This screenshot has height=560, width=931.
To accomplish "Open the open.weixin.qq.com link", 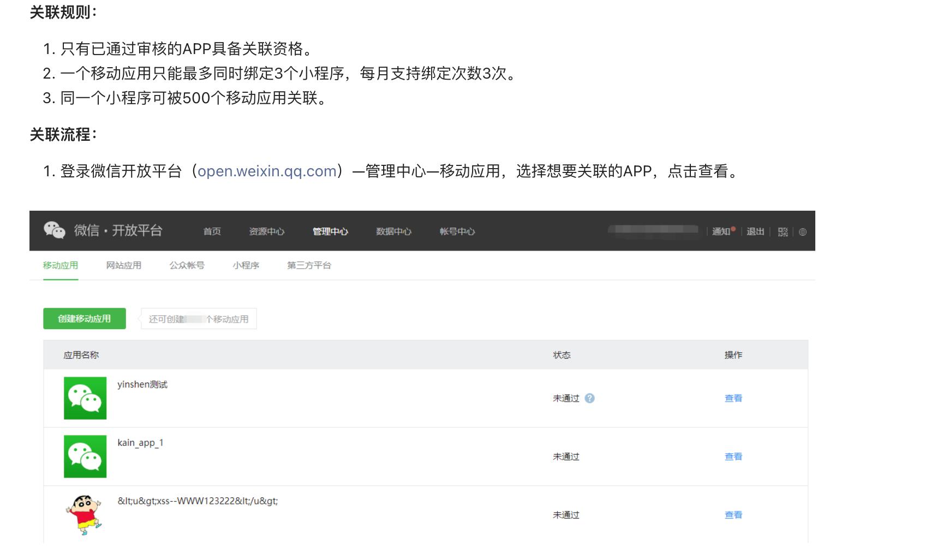I will pos(267,171).
